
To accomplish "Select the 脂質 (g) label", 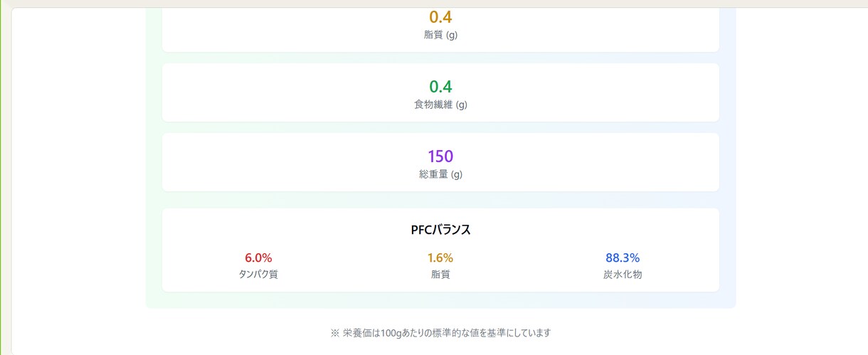I will coord(440,35).
